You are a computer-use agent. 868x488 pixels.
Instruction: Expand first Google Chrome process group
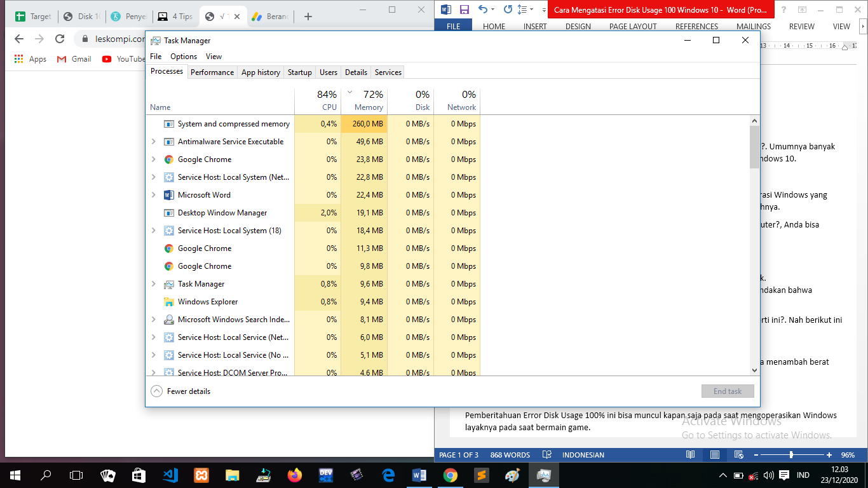pyautogui.click(x=153, y=159)
